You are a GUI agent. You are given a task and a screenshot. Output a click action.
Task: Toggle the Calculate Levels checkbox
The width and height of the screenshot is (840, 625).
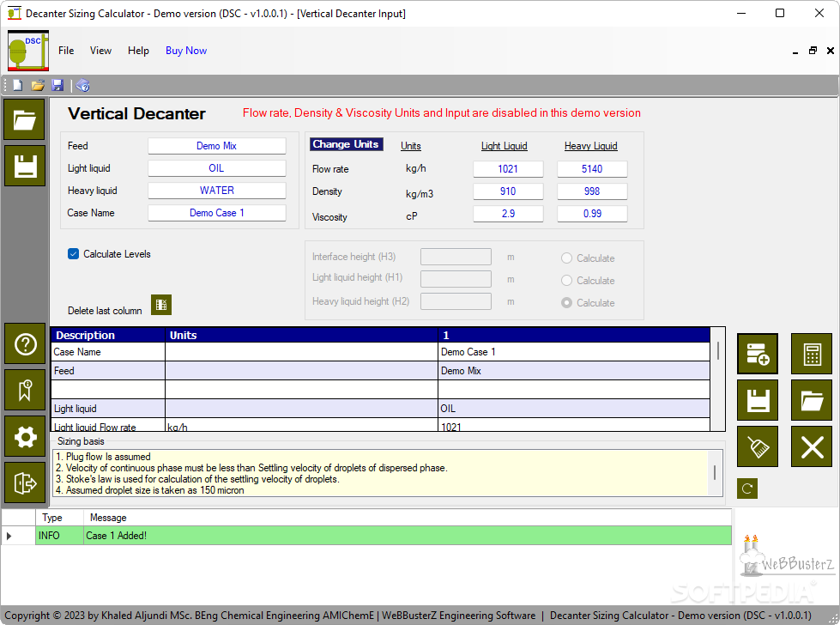point(74,253)
